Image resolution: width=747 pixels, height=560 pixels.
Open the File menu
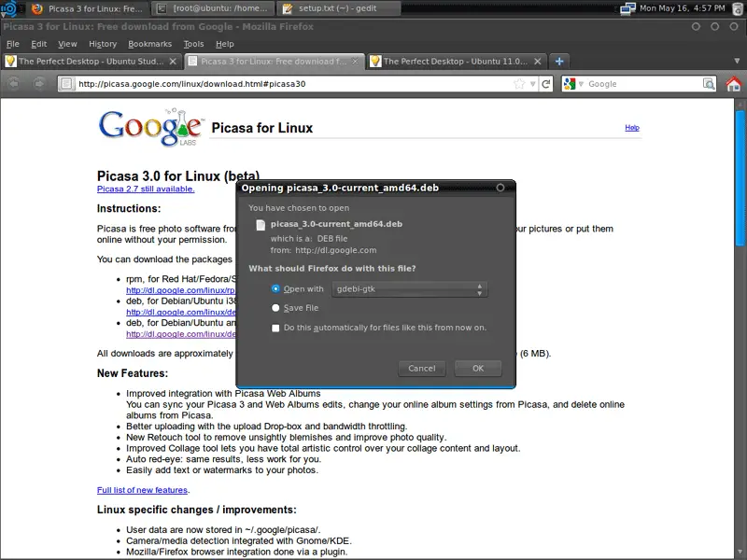[13, 44]
